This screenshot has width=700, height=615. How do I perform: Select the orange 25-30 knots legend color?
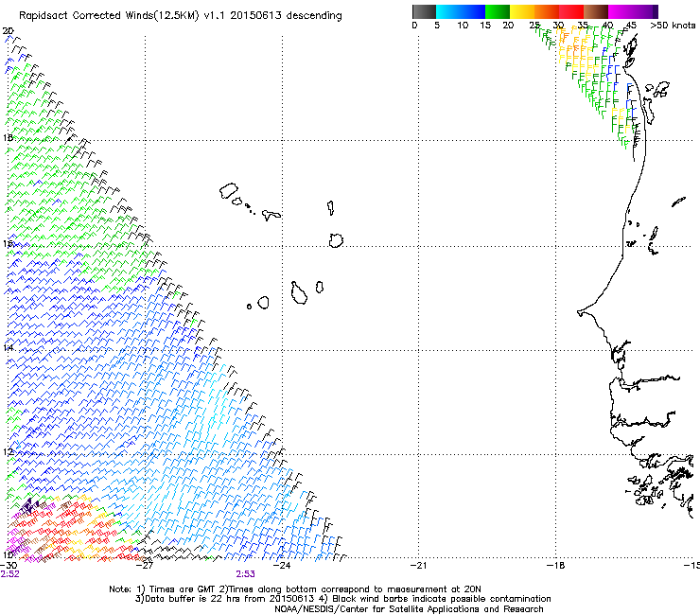(547, 11)
